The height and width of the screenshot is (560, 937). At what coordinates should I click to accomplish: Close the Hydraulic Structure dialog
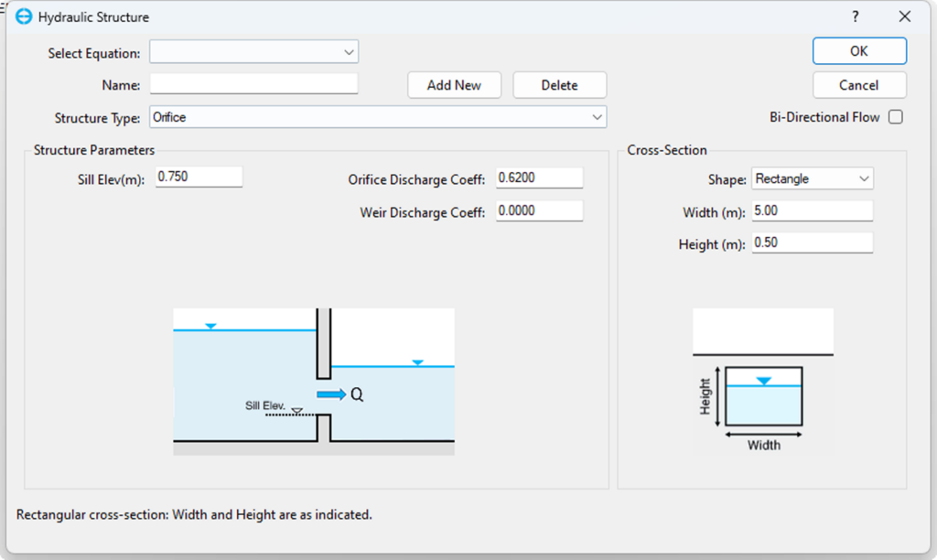click(904, 16)
